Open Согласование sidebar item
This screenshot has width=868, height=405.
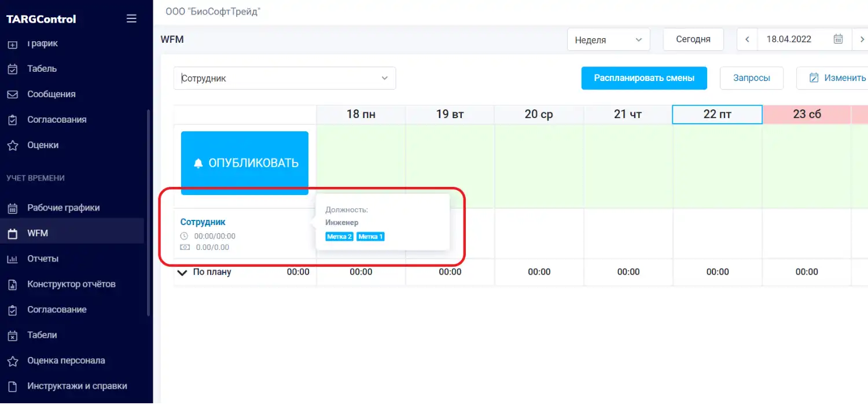point(57,310)
